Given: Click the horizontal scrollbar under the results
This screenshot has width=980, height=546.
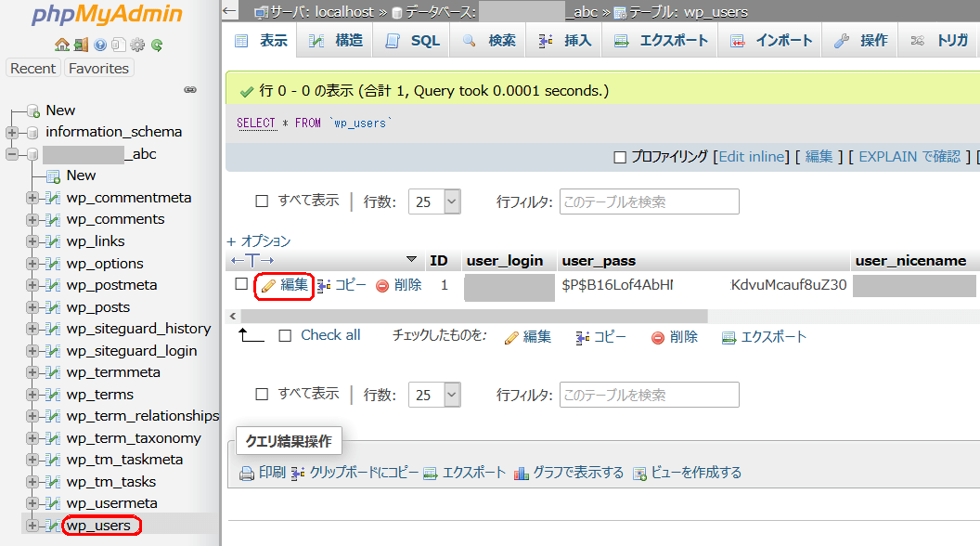Looking at the screenshot, I should click(474, 316).
